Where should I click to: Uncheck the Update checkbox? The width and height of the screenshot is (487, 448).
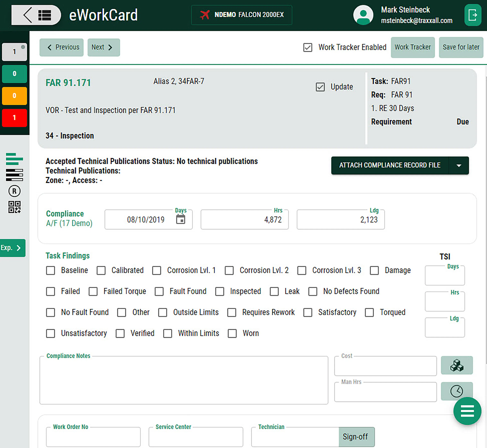pos(320,87)
